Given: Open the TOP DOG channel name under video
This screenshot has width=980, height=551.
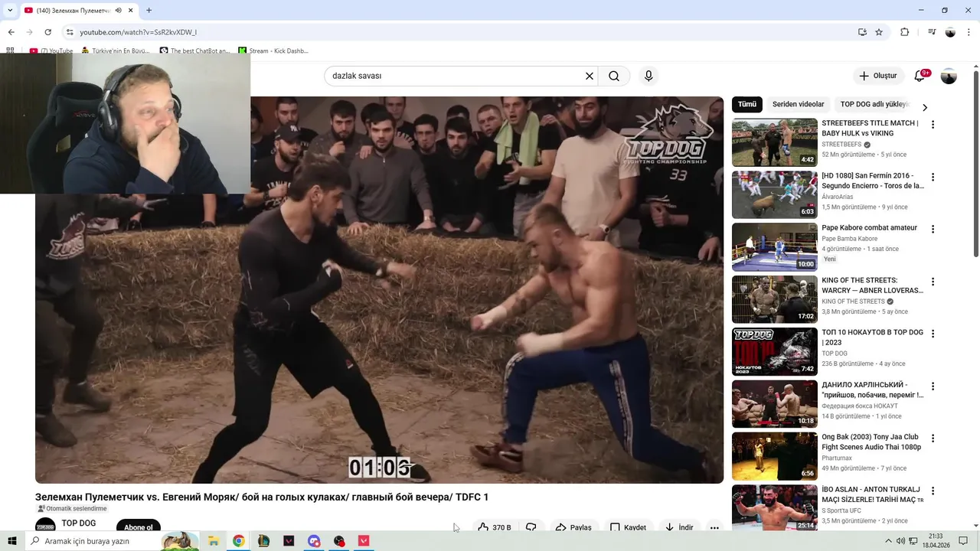Looking at the screenshot, I should (79, 523).
